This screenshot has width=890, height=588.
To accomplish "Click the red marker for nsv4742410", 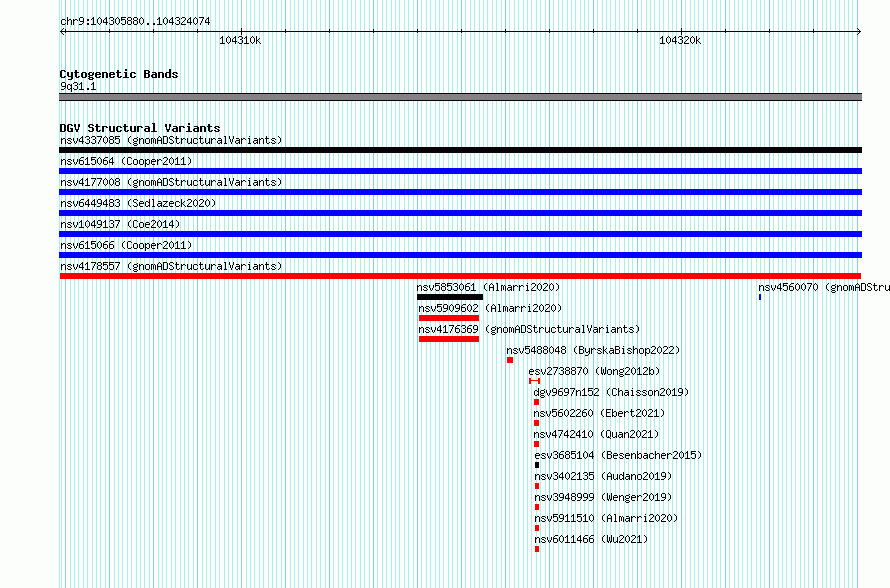I will click(x=536, y=444).
